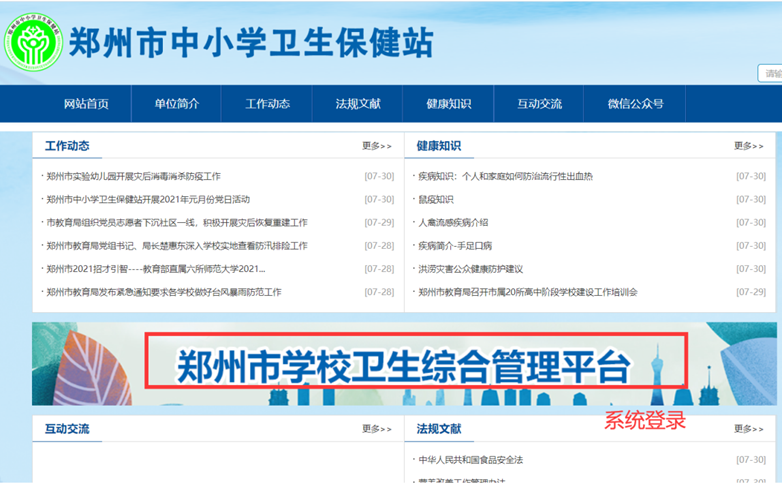The height and width of the screenshot is (486, 782).
Task: Open 网站首页 navigation menu item
Action: (x=86, y=104)
